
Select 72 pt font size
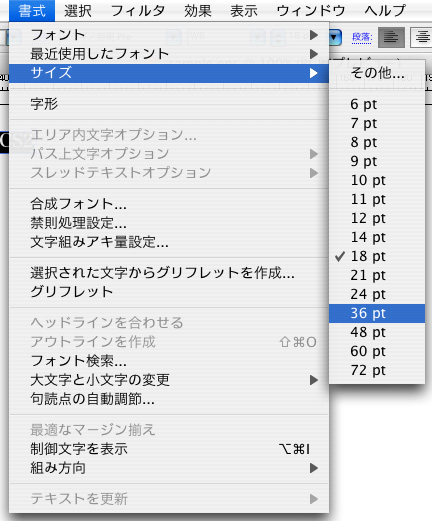tap(377, 370)
